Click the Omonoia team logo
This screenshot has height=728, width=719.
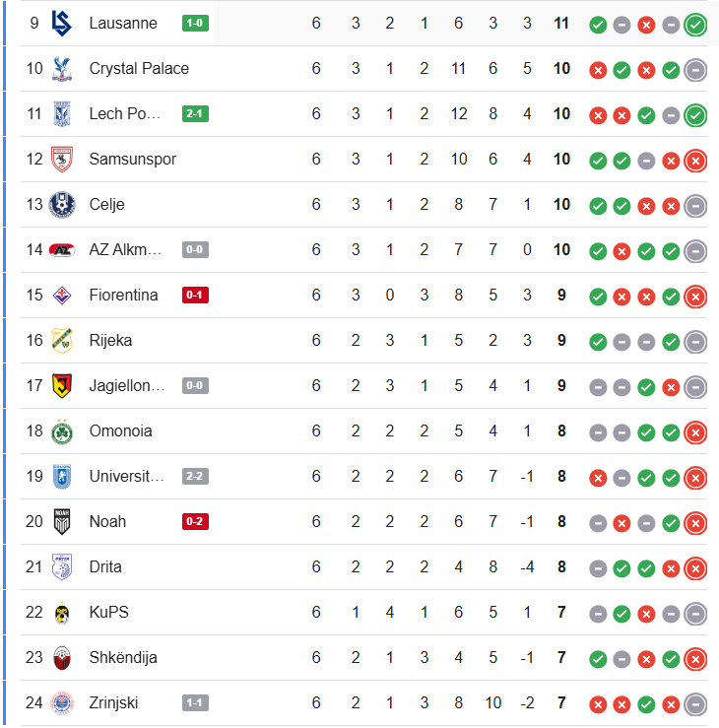pos(62,430)
